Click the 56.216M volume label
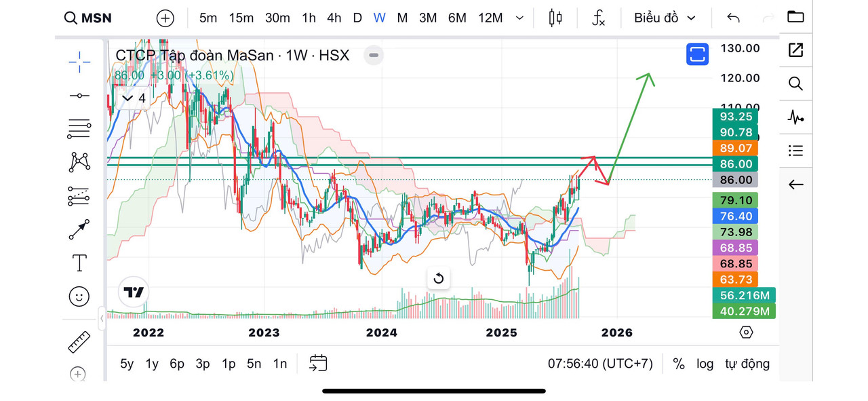Image resolution: width=868 pixels, height=401 pixels. (744, 295)
